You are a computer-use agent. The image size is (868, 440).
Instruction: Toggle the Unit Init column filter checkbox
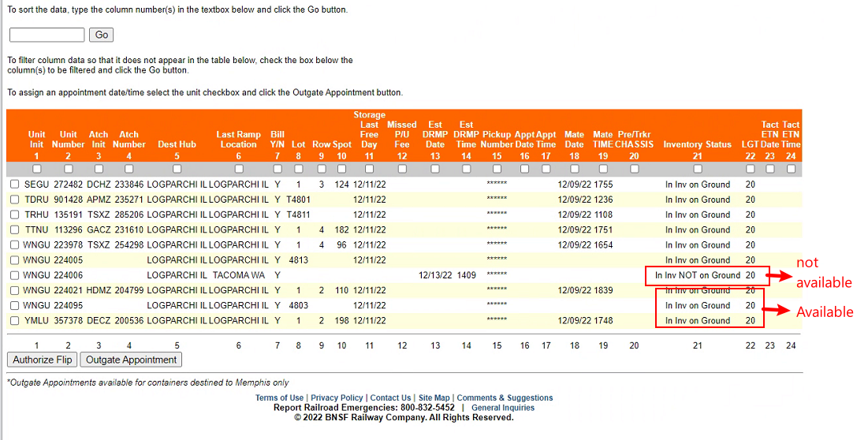point(36,169)
